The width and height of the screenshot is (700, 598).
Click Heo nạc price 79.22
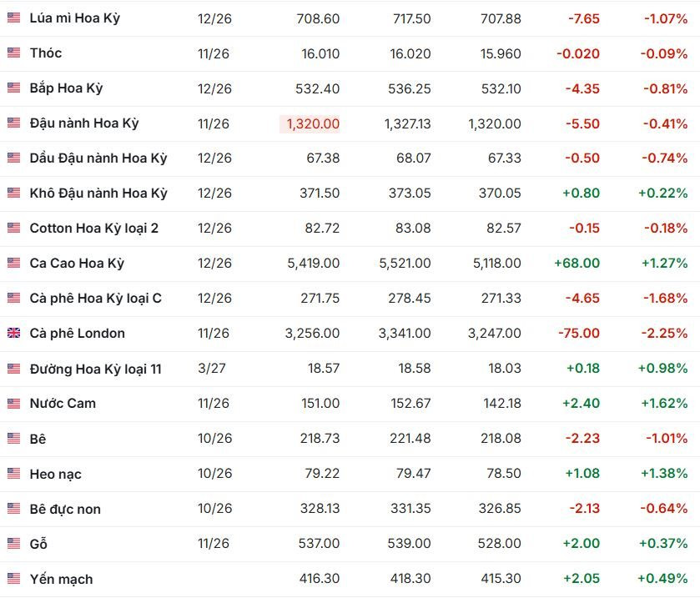tap(322, 474)
